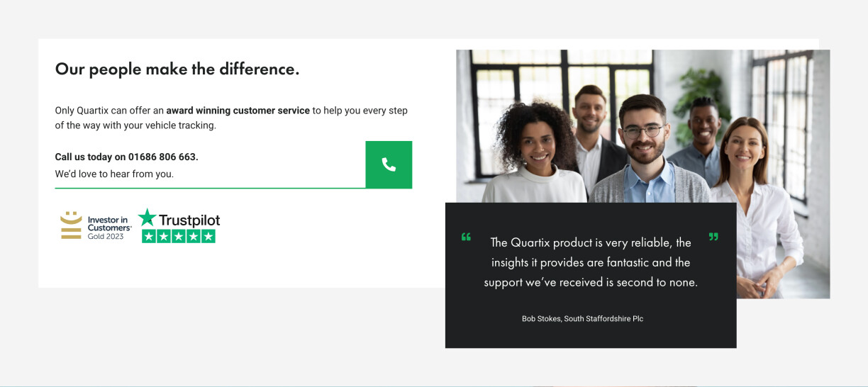Click the Investor in Customers gold smiley icon

coord(71,225)
